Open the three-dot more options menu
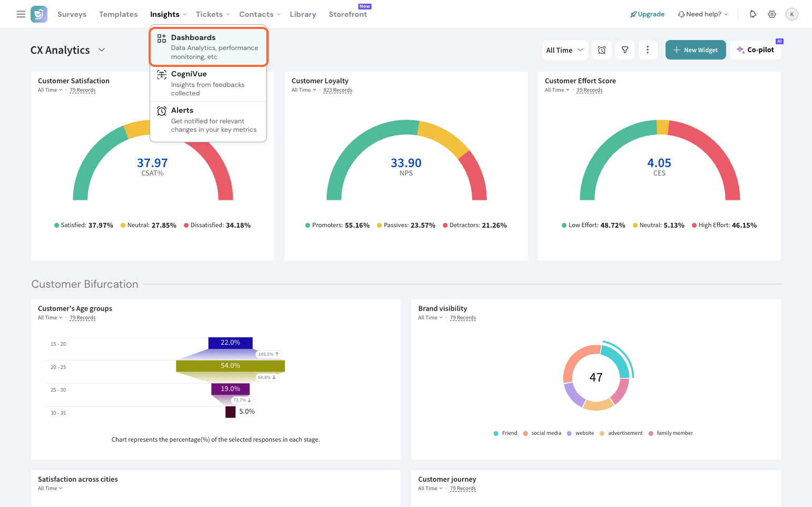Screen dimensions: 812x507 point(648,50)
